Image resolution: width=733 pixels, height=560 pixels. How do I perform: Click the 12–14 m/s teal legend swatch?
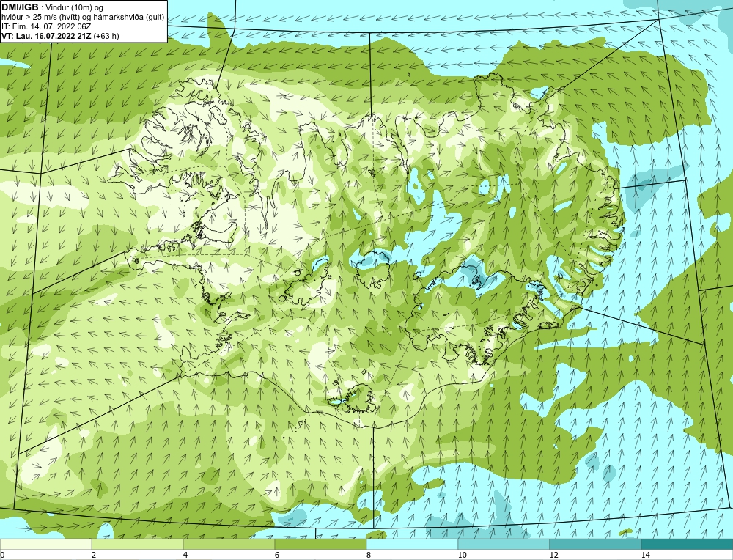click(595, 544)
